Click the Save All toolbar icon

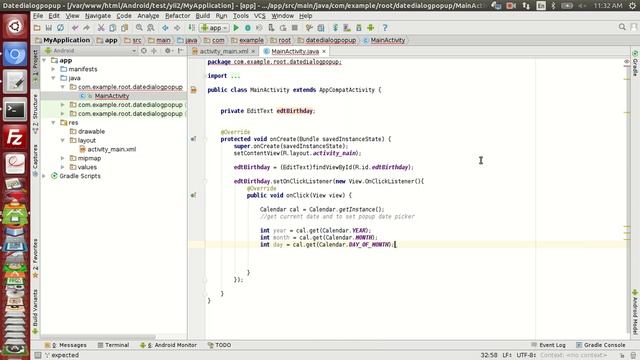click(x=49, y=28)
